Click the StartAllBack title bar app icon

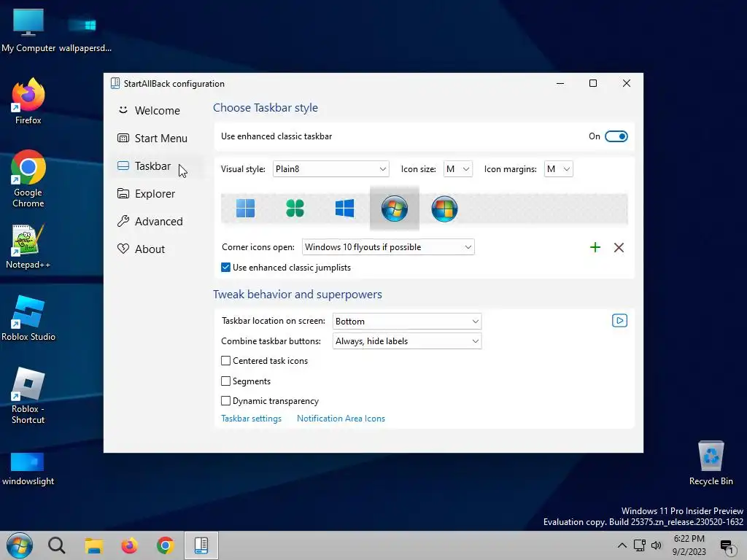click(115, 83)
